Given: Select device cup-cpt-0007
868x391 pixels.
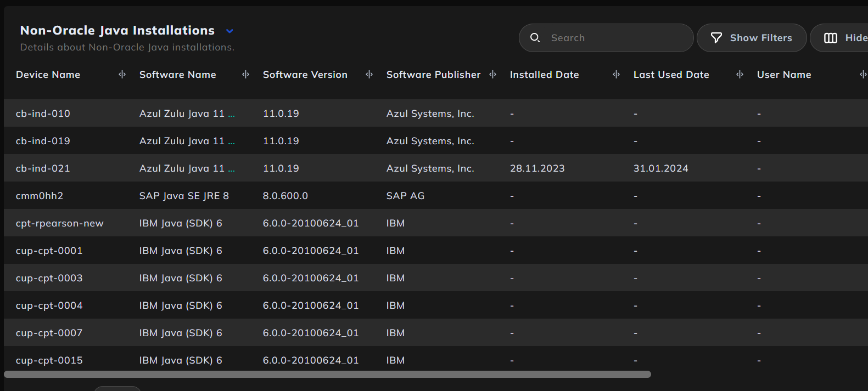Looking at the screenshot, I should [49, 333].
